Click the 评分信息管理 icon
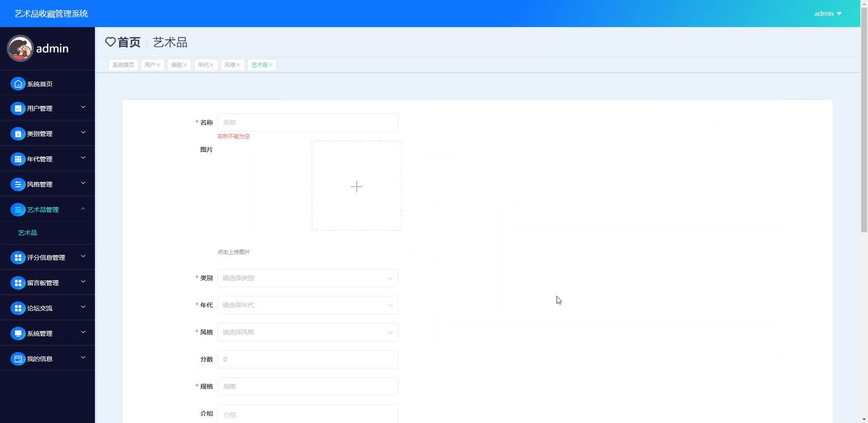The height and width of the screenshot is (423, 868). pos(18,258)
